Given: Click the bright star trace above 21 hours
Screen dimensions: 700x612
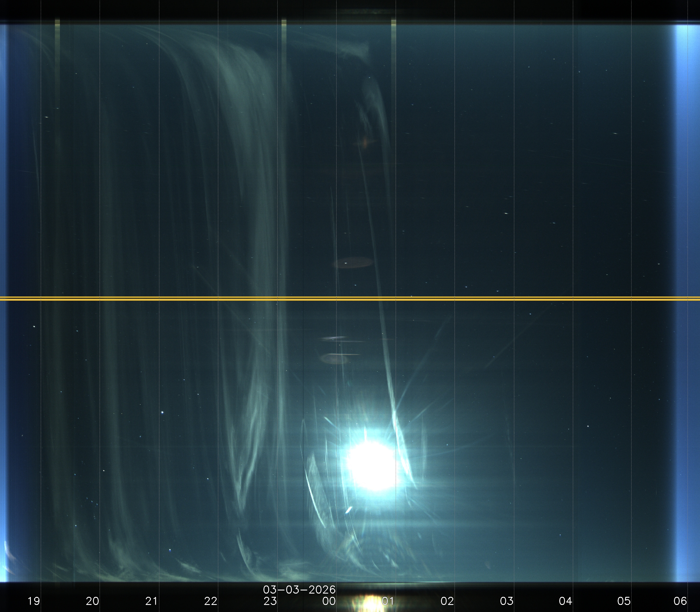Looking at the screenshot, I should 162,412.
